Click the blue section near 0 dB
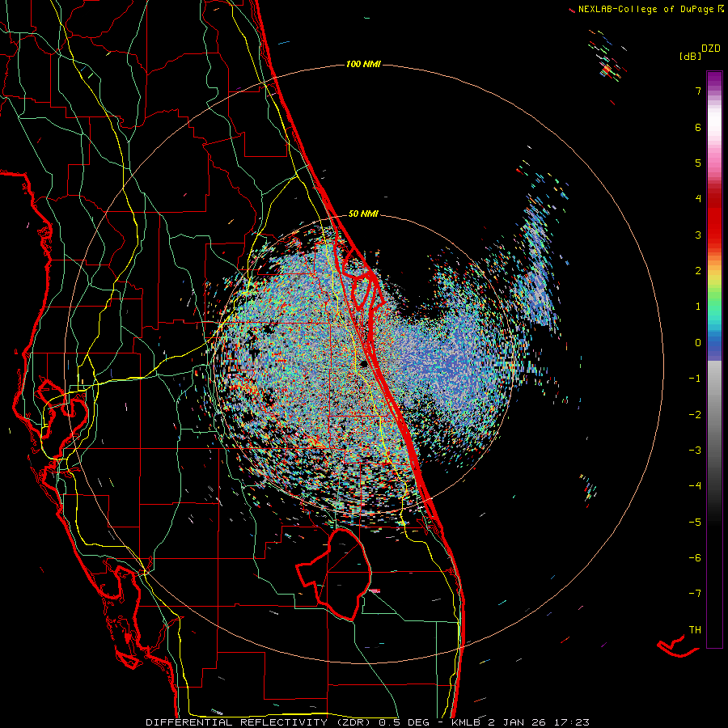 pyautogui.click(x=714, y=346)
